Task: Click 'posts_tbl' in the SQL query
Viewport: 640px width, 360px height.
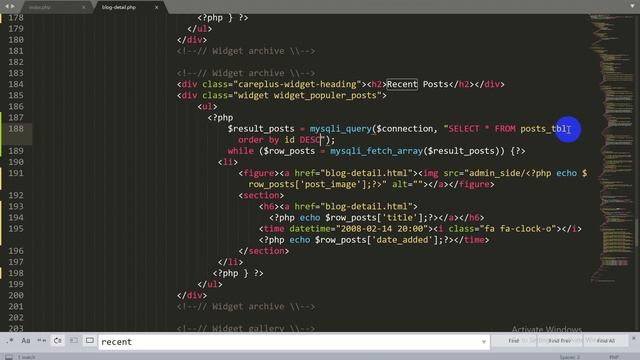Action: 543,129
